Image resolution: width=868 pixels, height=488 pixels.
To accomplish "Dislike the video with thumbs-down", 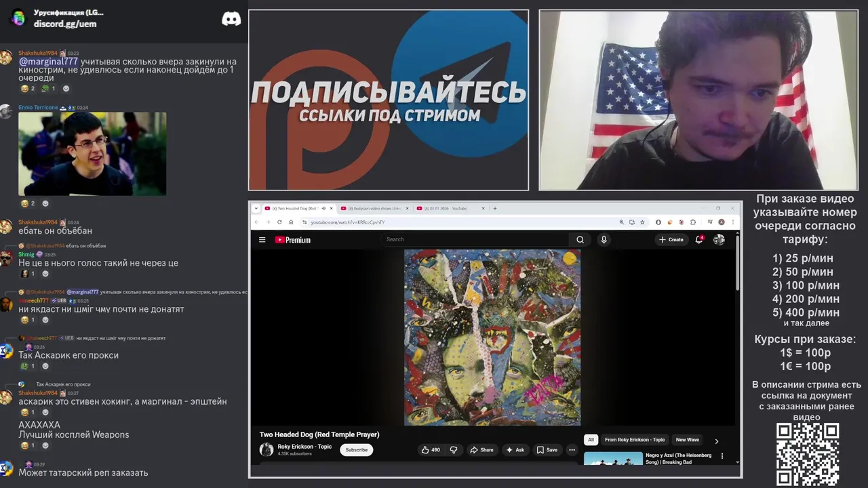I will click(454, 449).
